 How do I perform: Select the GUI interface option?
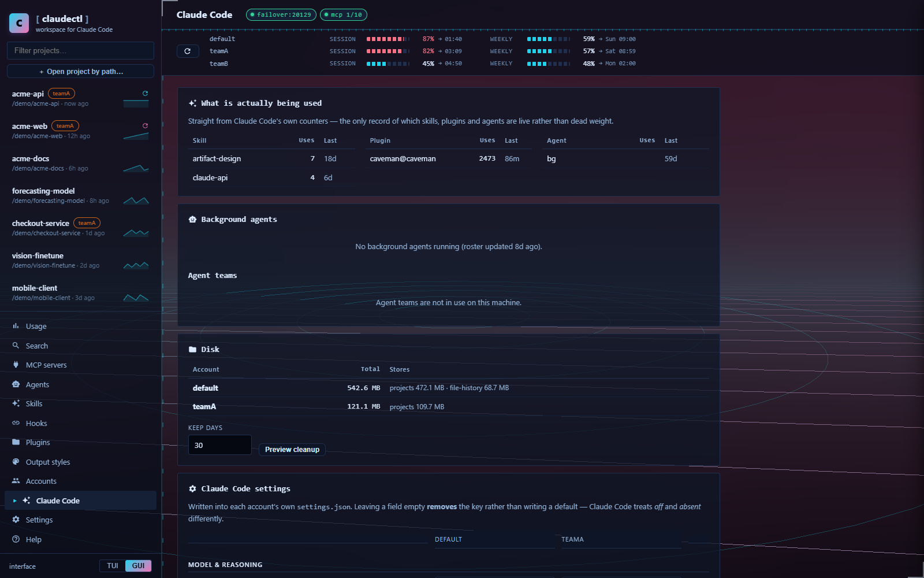(x=138, y=566)
